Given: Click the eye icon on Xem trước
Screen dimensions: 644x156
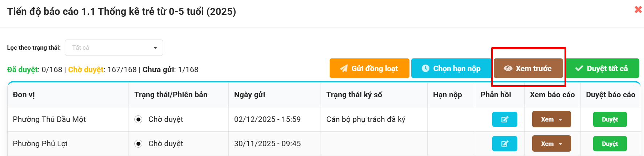Looking at the screenshot, I should (x=508, y=69).
